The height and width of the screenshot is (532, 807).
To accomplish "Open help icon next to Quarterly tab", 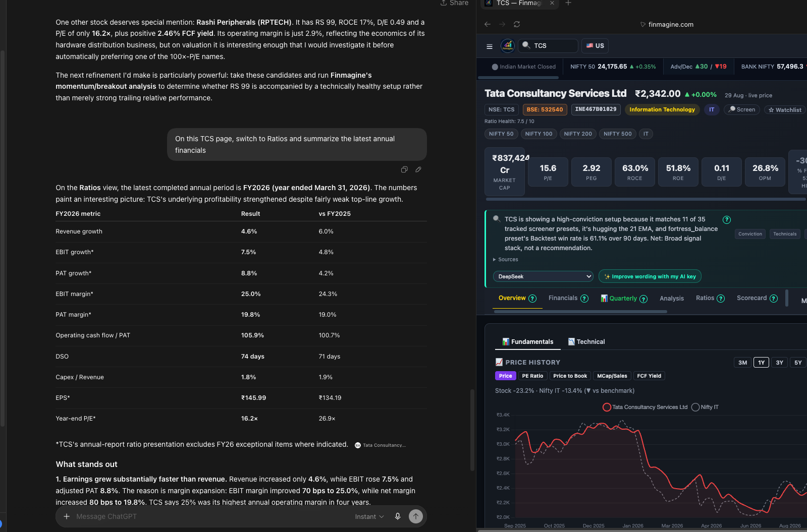I will click(x=643, y=299).
